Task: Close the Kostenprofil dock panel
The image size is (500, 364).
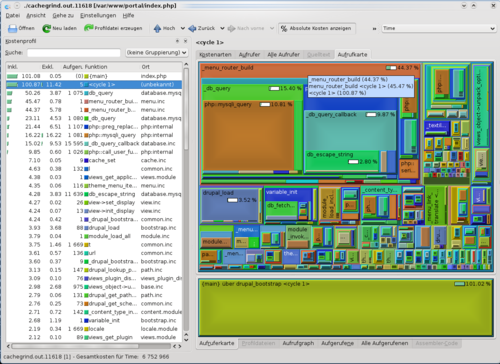Action: pos(185,41)
